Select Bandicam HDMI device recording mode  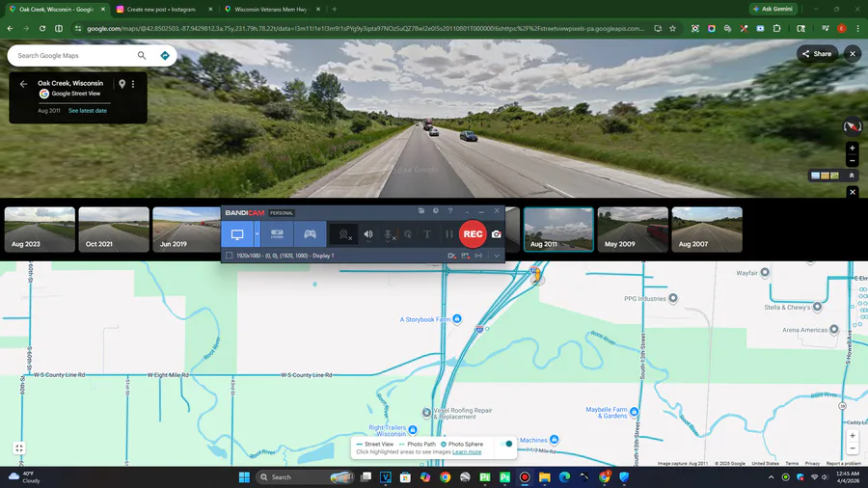[277, 234]
